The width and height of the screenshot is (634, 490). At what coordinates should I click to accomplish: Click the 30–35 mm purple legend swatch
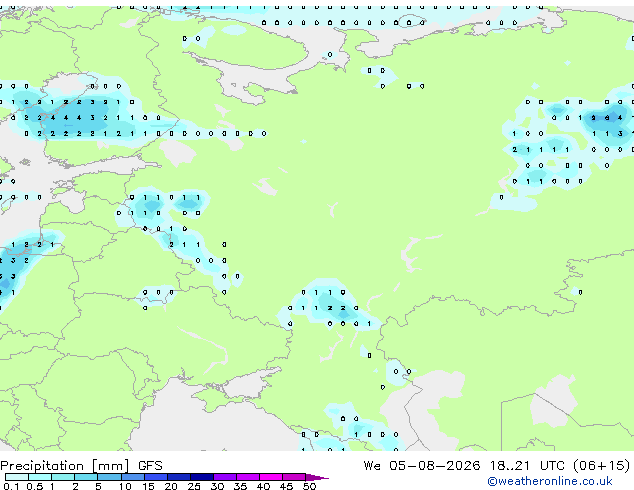tap(224, 477)
